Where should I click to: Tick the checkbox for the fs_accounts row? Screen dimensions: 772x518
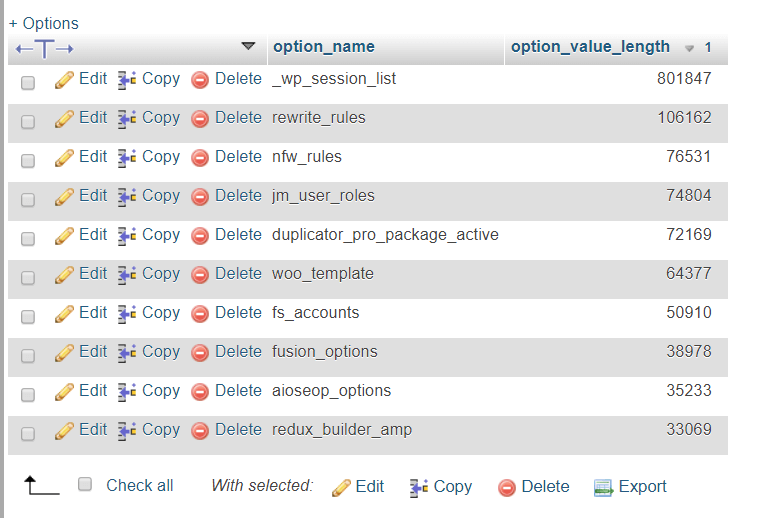point(28,316)
